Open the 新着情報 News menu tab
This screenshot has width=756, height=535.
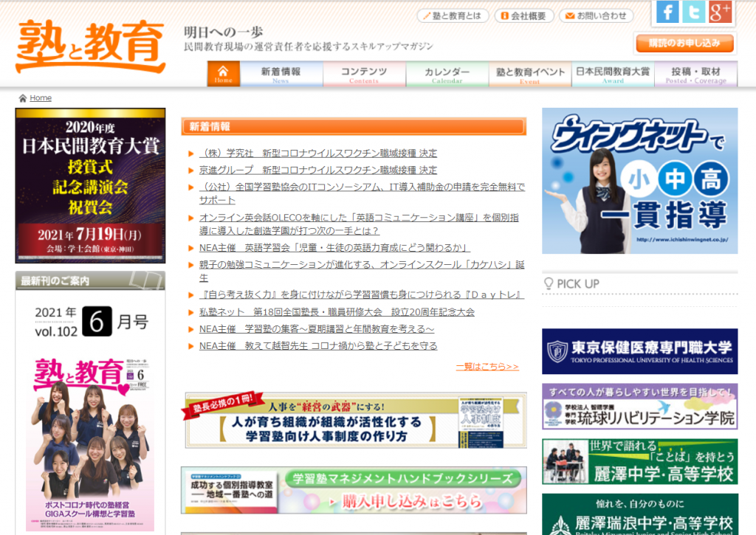281,74
